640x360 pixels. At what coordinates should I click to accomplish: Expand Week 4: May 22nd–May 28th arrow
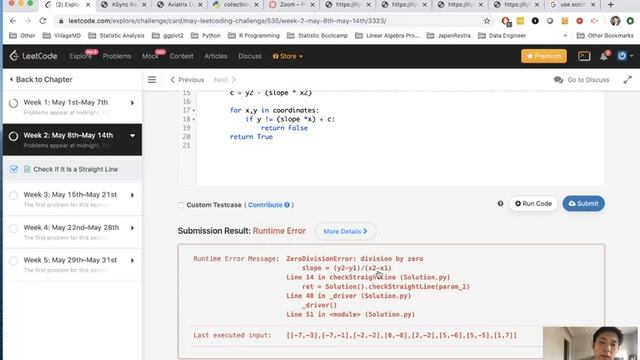click(x=132, y=228)
